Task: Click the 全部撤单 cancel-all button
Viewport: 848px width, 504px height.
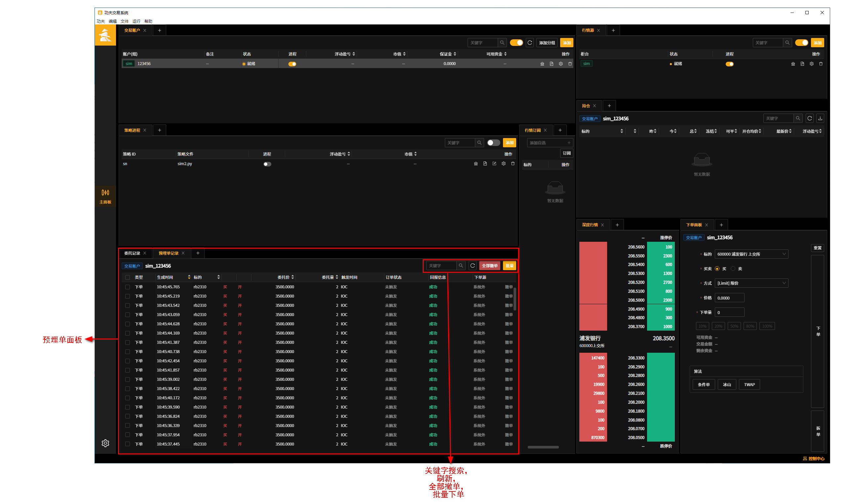Action: tap(489, 266)
